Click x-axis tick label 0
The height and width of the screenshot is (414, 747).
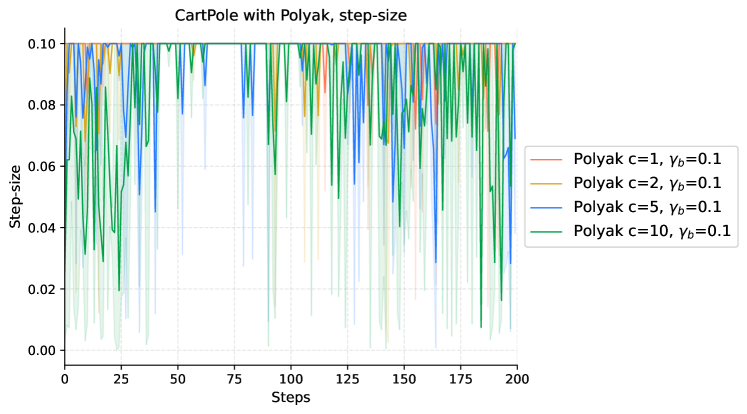click(x=65, y=379)
